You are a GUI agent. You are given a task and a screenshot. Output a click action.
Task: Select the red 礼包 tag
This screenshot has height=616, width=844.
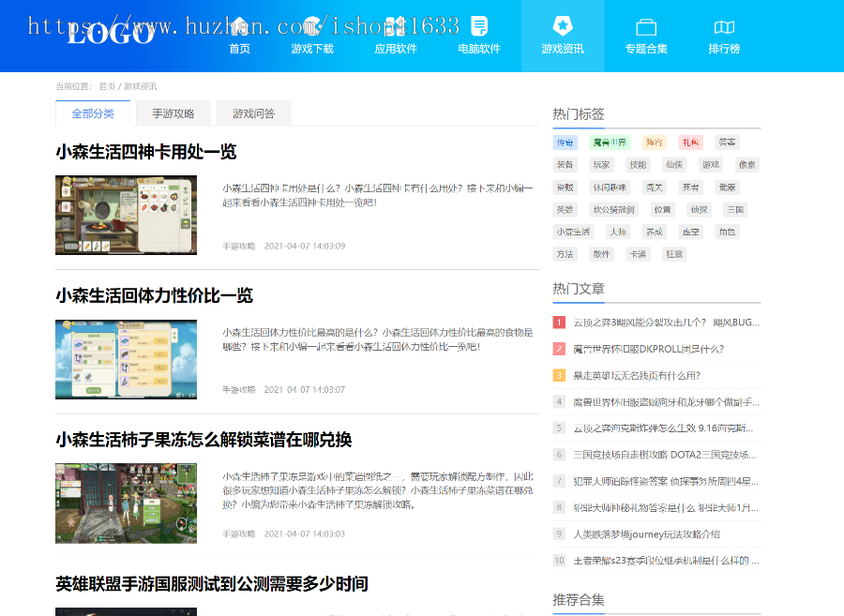(x=690, y=143)
